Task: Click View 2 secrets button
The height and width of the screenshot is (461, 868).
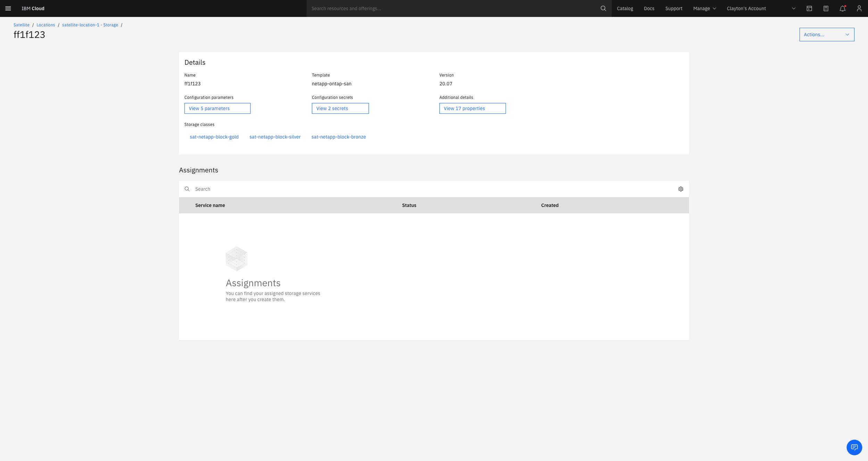Action: tap(340, 108)
